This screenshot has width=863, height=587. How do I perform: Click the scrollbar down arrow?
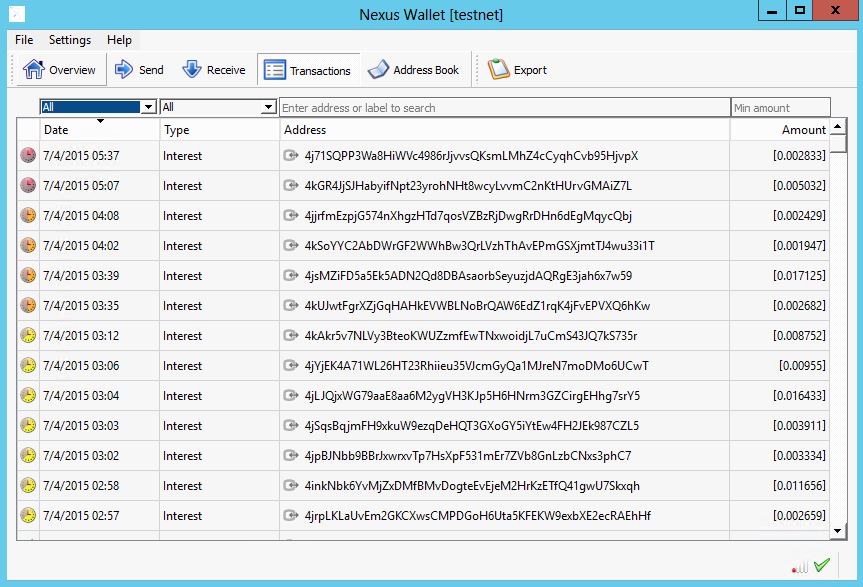(x=838, y=531)
